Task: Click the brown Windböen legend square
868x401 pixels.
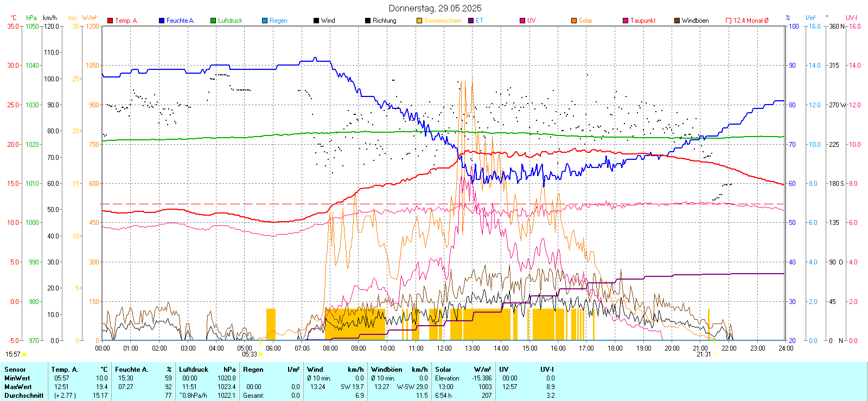Action: 677,21
